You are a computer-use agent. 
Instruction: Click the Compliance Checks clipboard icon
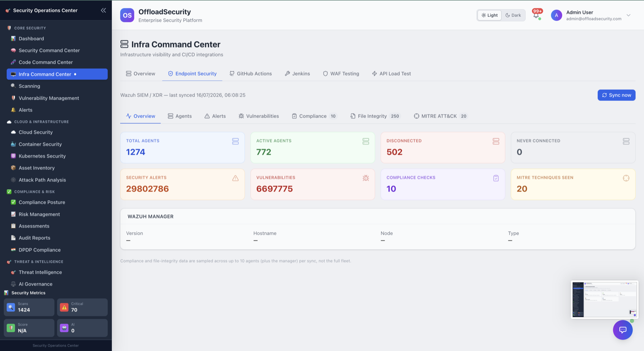coord(496,178)
